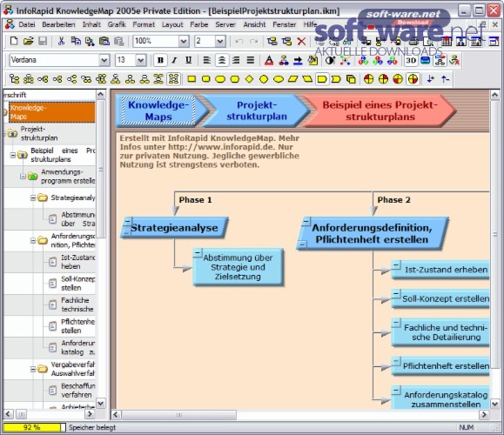This screenshot has width=504, height=435.
Task: Collapse Beispiel eines Projektstrukturplans tree branch
Action: 12,155
